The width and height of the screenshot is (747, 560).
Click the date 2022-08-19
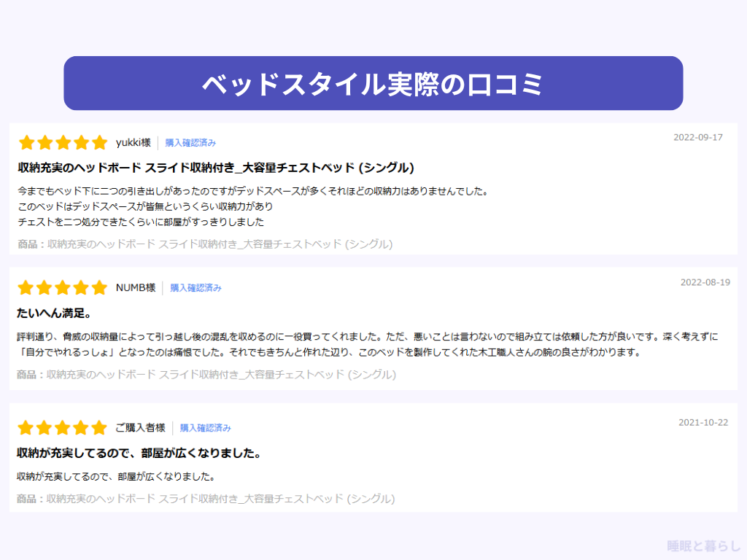705,282
